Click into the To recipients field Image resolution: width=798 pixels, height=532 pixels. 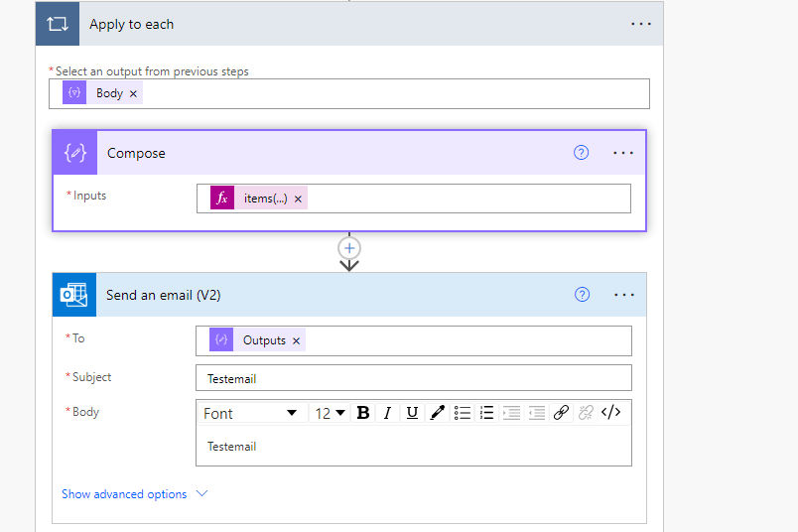pyautogui.click(x=414, y=340)
